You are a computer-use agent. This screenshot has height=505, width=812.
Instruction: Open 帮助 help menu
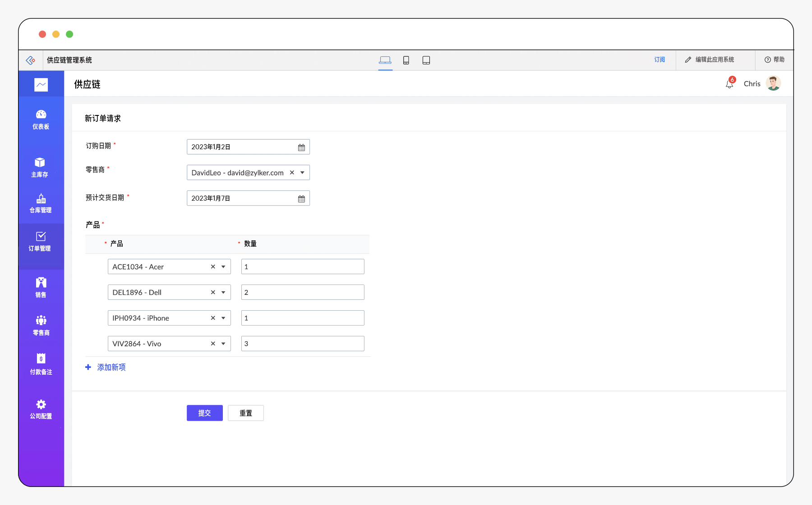(775, 60)
